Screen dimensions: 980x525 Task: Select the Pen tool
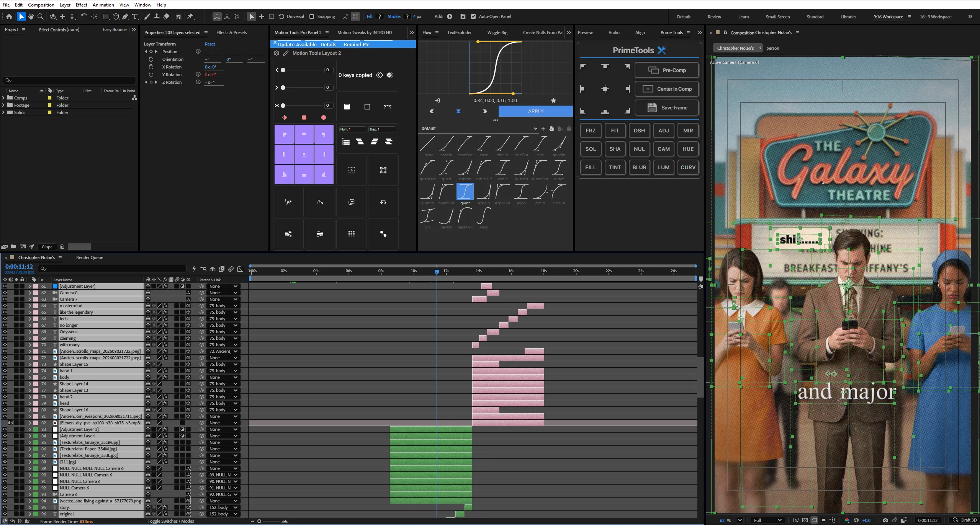(125, 16)
